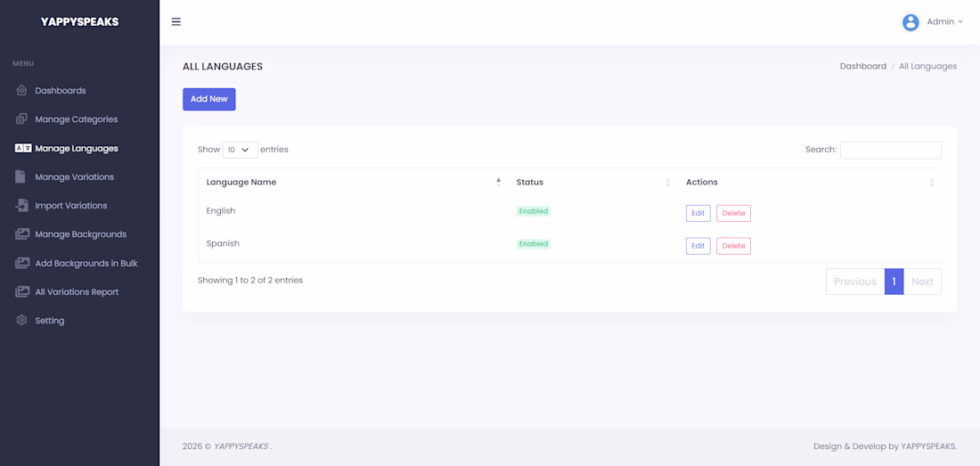Go to Manage Categories menu item
The height and width of the screenshot is (466, 980).
tap(77, 119)
